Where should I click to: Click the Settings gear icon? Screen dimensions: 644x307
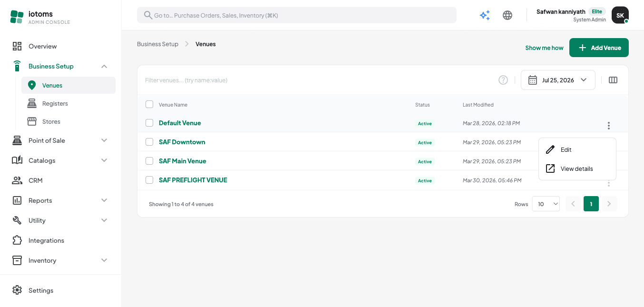[17, 290]
